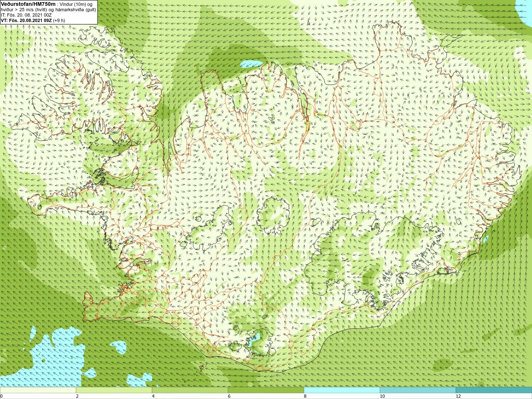Select the 'Vindur (10m) og' legend text

point(76,4)
